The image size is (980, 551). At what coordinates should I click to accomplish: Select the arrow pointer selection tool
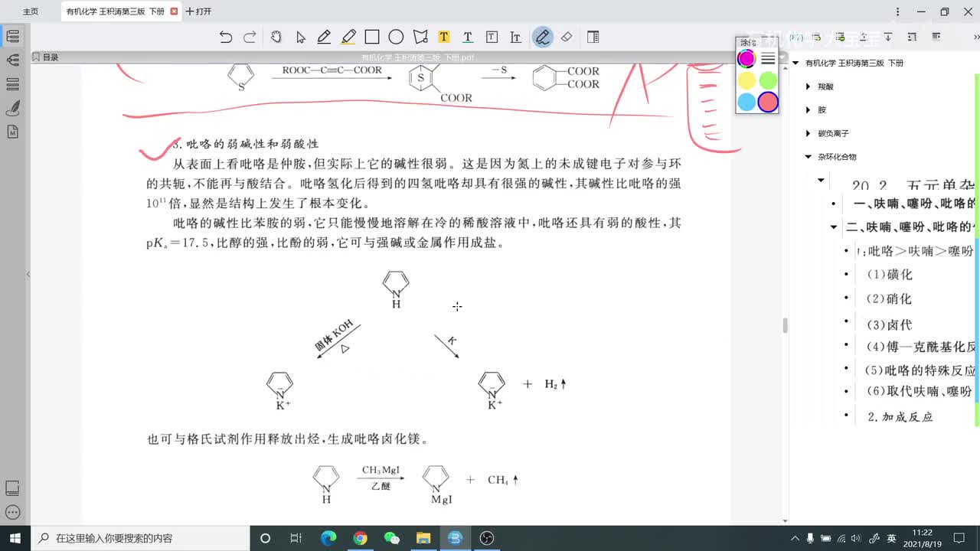pos(301,37)
